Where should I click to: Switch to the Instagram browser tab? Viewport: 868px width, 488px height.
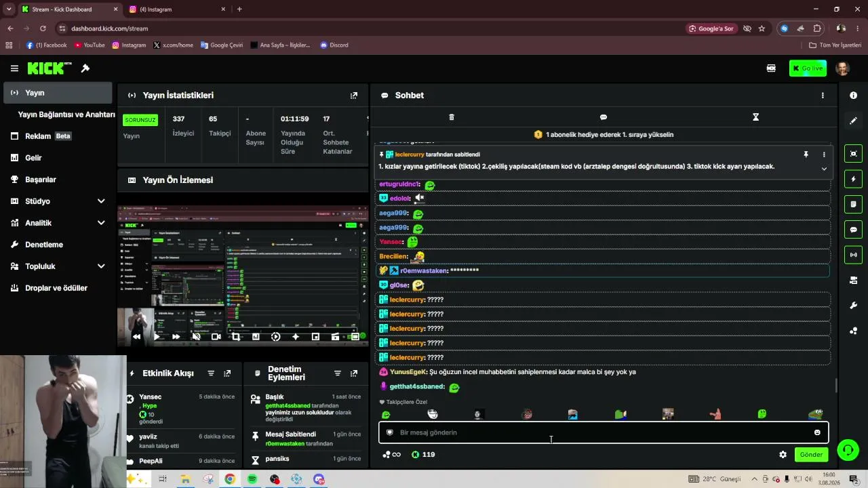[176, 9]
